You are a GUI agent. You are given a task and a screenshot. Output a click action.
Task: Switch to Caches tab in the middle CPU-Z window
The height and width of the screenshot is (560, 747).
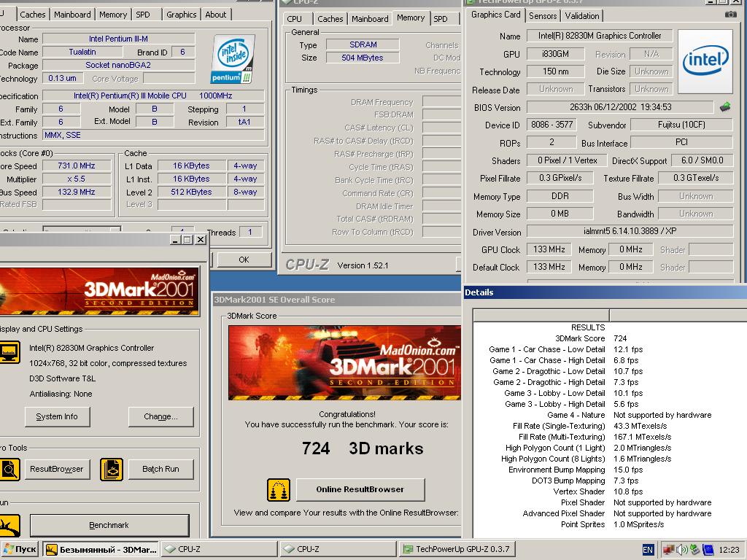pos(330,19)
